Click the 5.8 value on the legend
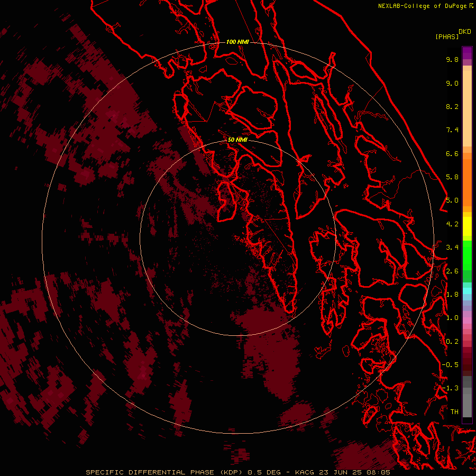476x476 pixels. 452,177
